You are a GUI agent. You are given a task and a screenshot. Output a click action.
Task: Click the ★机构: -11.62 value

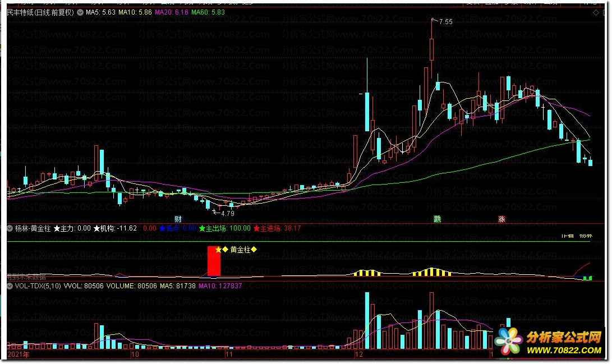(115, 229)
